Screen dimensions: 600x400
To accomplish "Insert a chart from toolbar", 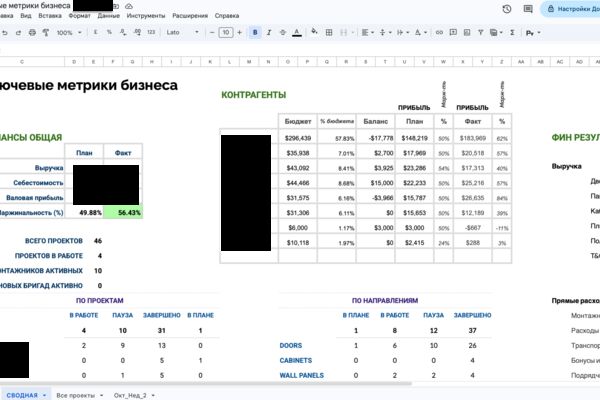I will (x=467, y=33).
